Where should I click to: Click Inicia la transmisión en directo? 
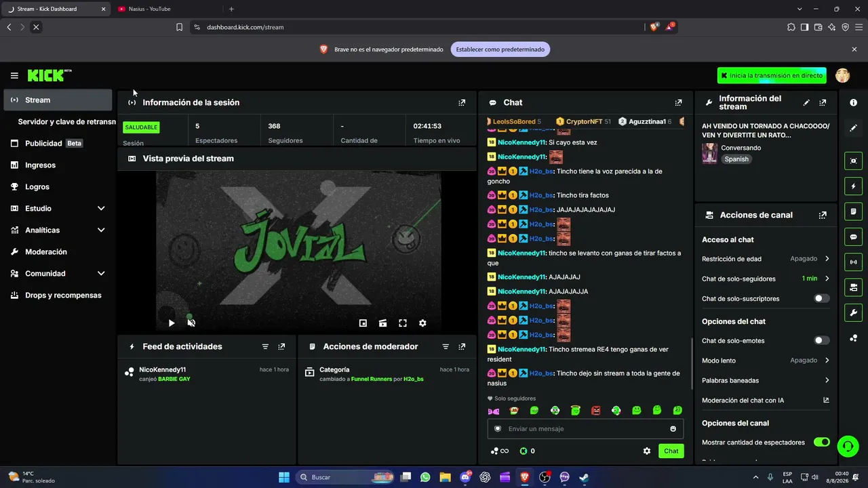(x=772, y=75)
